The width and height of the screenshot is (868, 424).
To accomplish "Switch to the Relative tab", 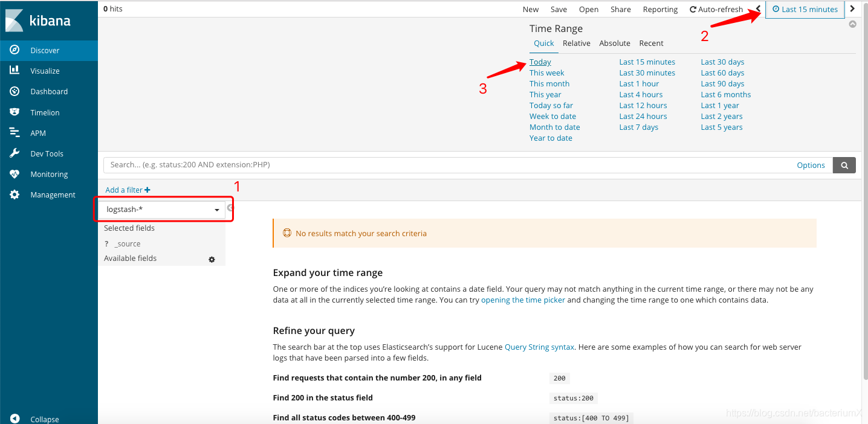I will pyautogui.click(x=577, y=43).
